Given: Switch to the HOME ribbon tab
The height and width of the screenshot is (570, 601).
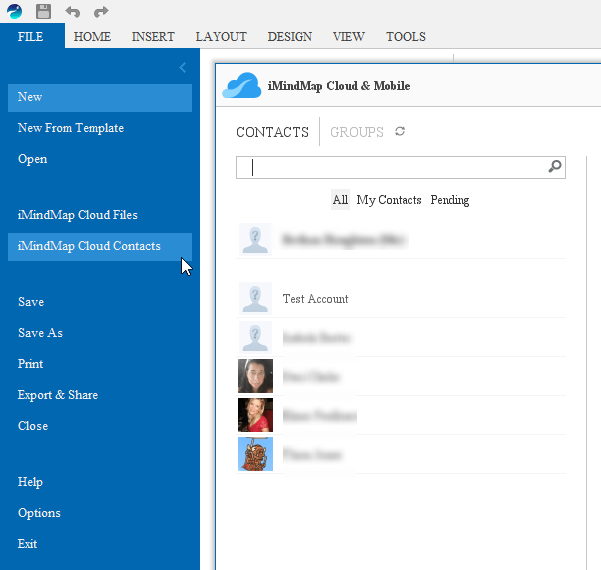Looking at the screenshot, I should (x=92, y=36).
